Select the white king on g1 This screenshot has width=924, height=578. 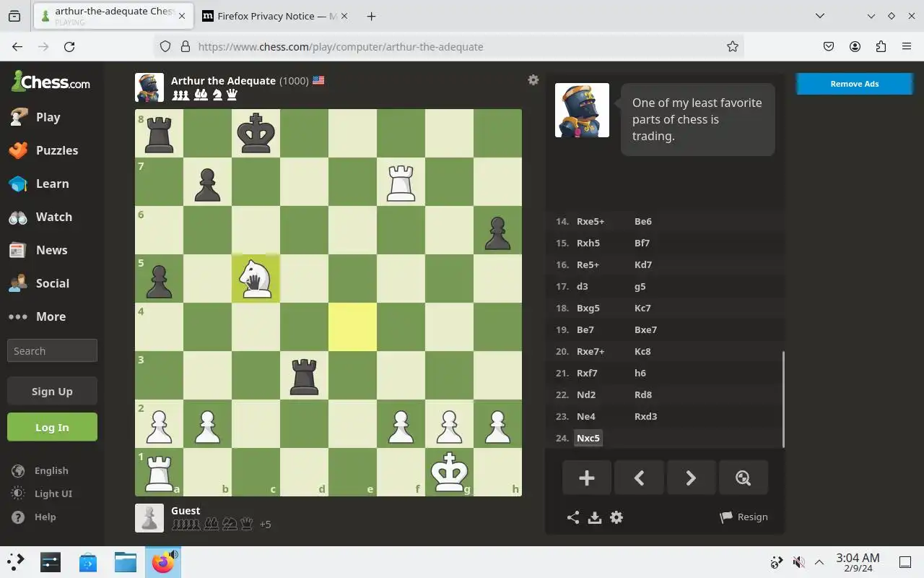coord(449,472)
